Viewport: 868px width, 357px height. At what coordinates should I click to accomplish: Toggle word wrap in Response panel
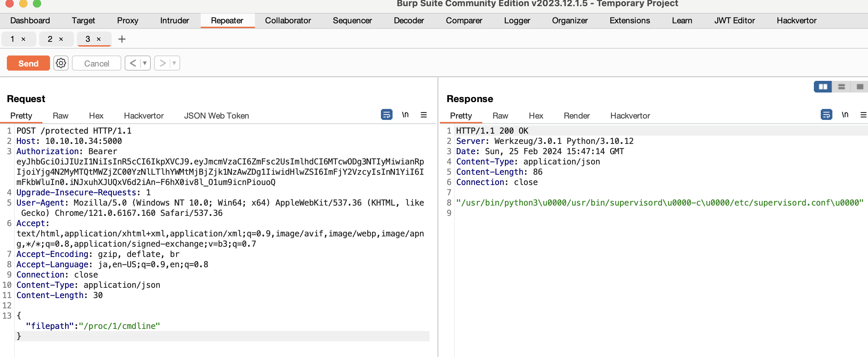coord(826,115)
